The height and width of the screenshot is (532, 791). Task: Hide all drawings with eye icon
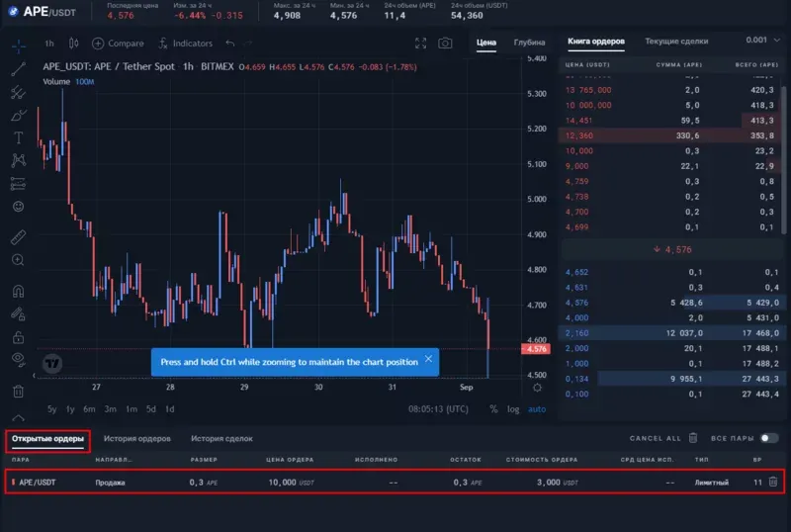18,359
